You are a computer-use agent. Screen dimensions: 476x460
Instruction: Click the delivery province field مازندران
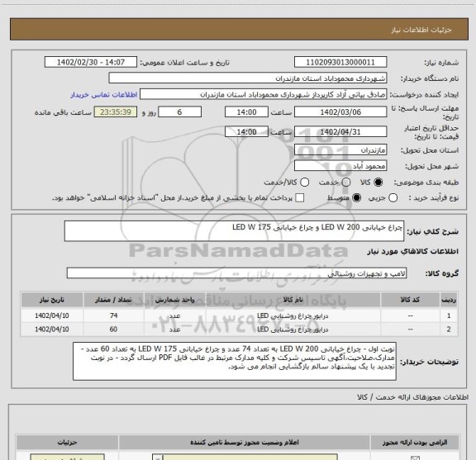340,150
